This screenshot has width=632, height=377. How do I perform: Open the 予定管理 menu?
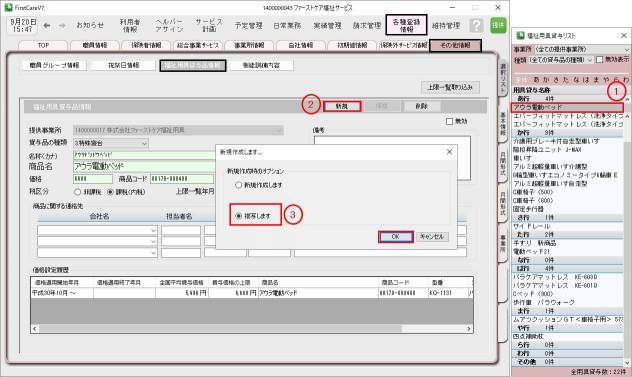pos(249,25)
